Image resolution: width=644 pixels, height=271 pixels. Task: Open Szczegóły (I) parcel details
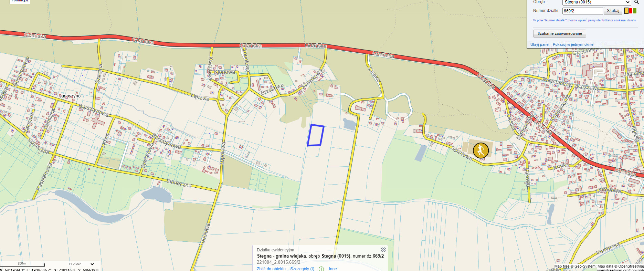[x=302, y=269]
